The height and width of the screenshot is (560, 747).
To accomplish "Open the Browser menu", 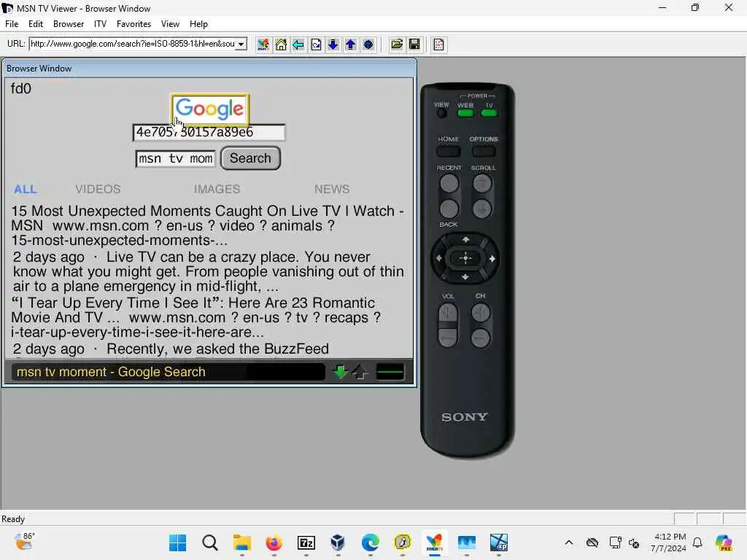I will click(x=69, y=24).
